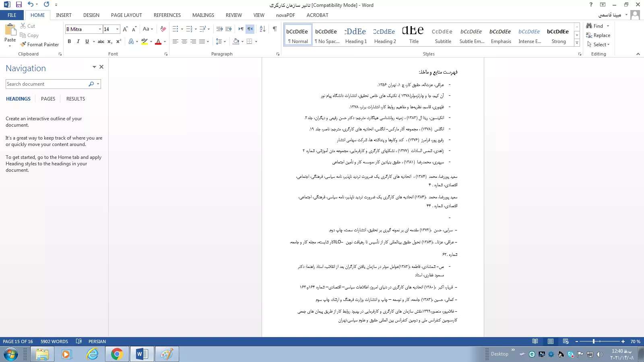Apply Heading 1 style
This screenshot has height=362, width=644.
click(356, 35)
